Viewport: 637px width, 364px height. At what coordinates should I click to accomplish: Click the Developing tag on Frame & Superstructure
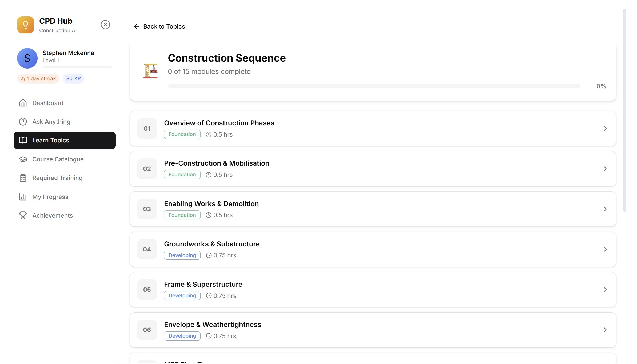coord(182,296)
